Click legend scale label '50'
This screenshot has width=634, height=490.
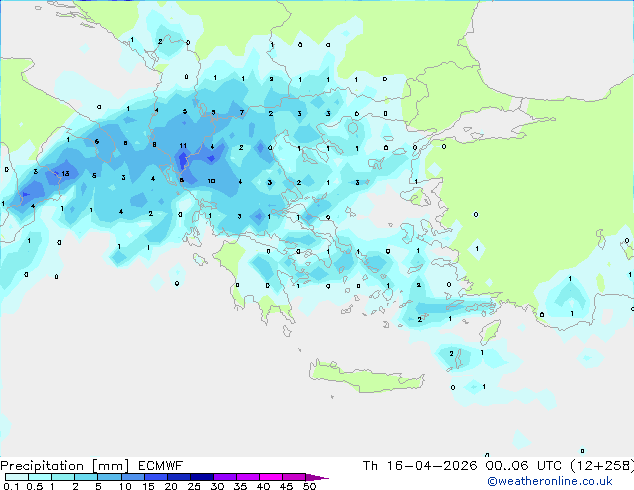[309, 486]
